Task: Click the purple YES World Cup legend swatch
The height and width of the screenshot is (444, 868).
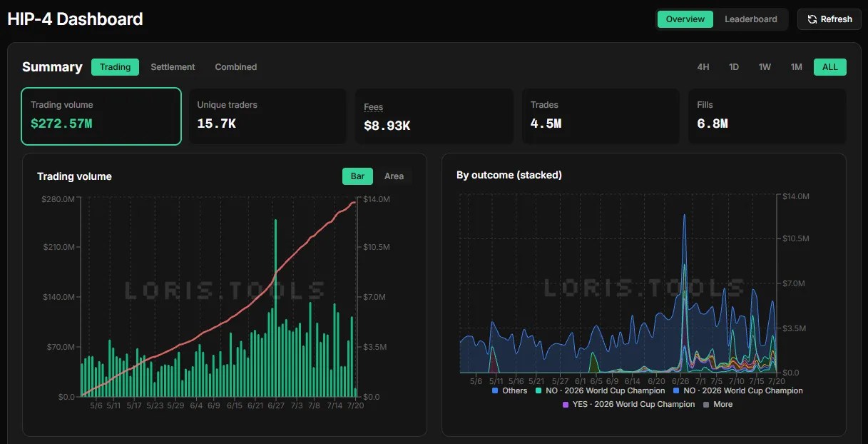Action: 566,404
